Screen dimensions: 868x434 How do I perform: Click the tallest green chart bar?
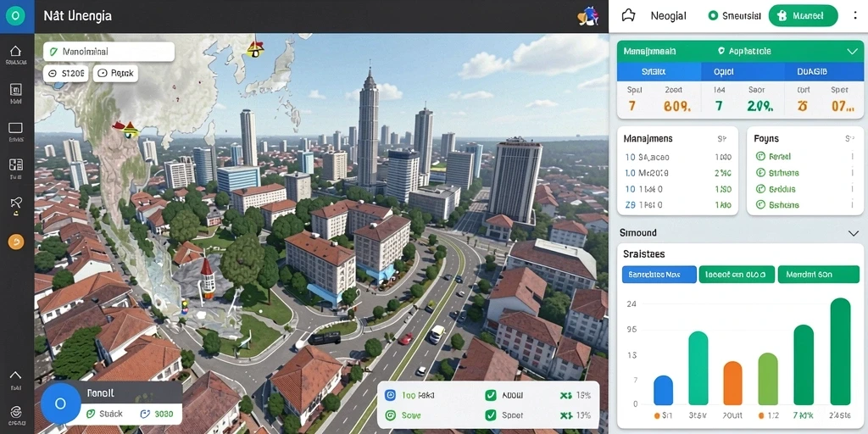click(x=840, y=352)
